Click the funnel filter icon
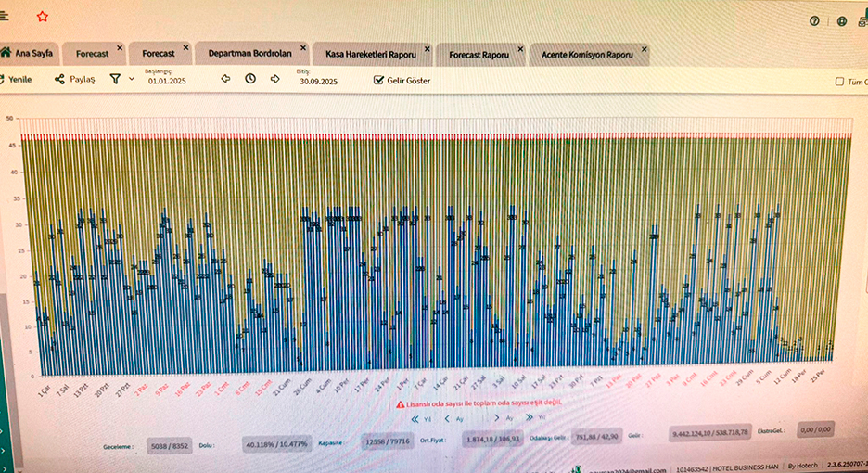This screenshot has height=473, width=868. (115, 80)
